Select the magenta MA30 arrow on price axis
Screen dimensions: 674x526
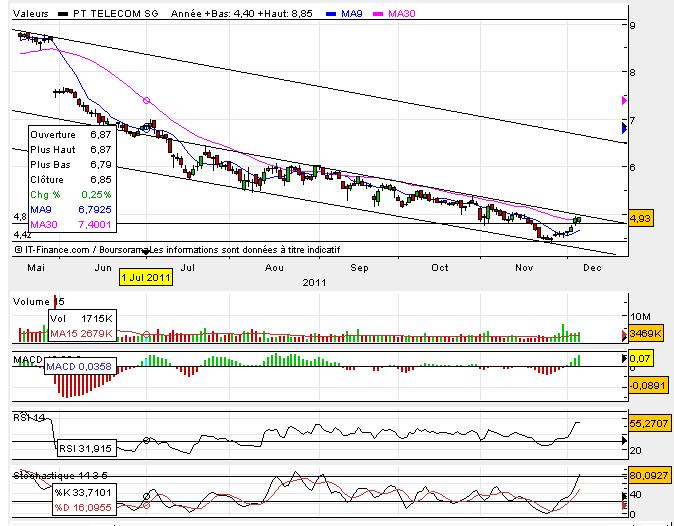coord(625,101)
